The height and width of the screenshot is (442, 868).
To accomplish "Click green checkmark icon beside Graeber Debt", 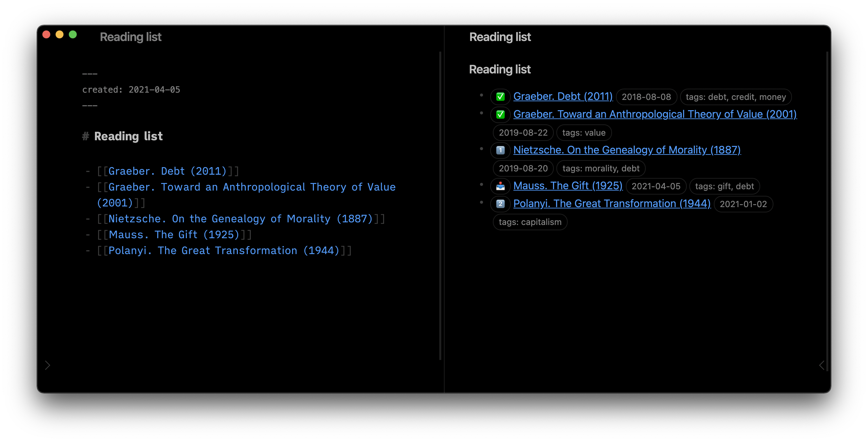I will 500,97.
